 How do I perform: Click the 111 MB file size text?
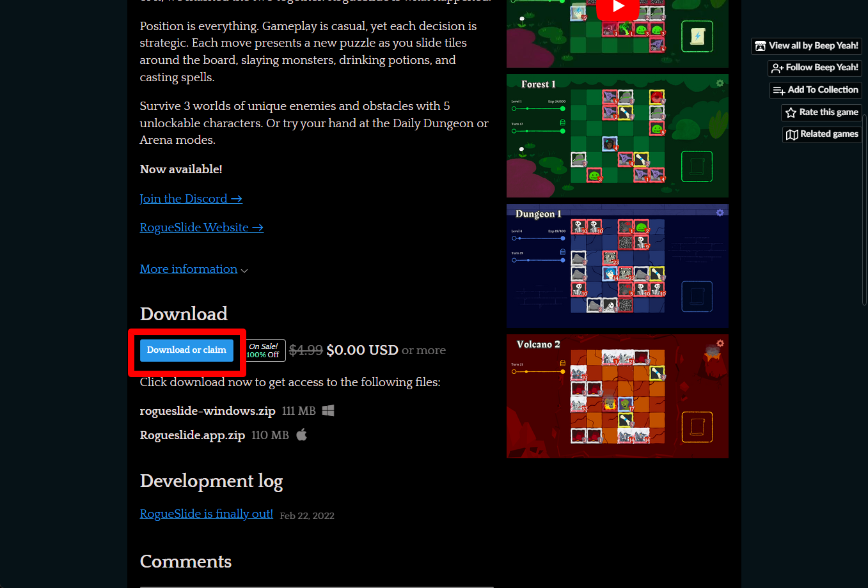pyautogui.click(x=299, y=411)
